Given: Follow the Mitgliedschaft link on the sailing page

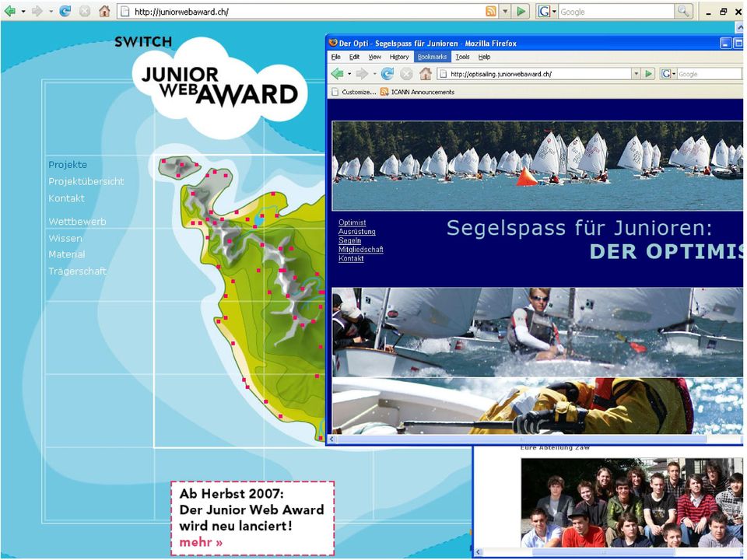Looking at the screenshot, I should tap(360, 250).
